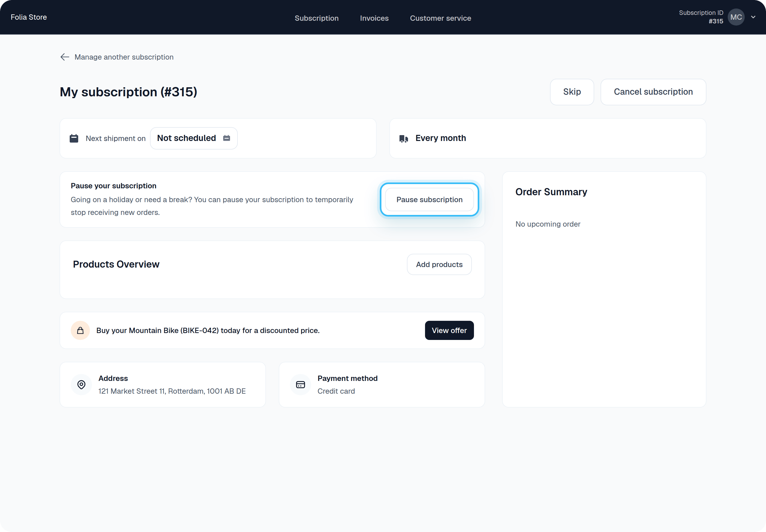Click the Credit card payment method text
This screenshot has width=766, height=532.
pos(336,391)
